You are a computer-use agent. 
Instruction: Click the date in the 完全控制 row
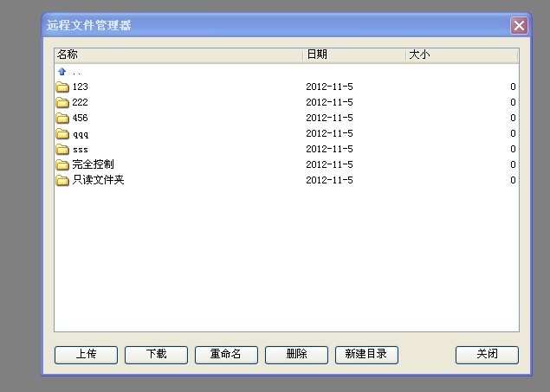(329, 164)
